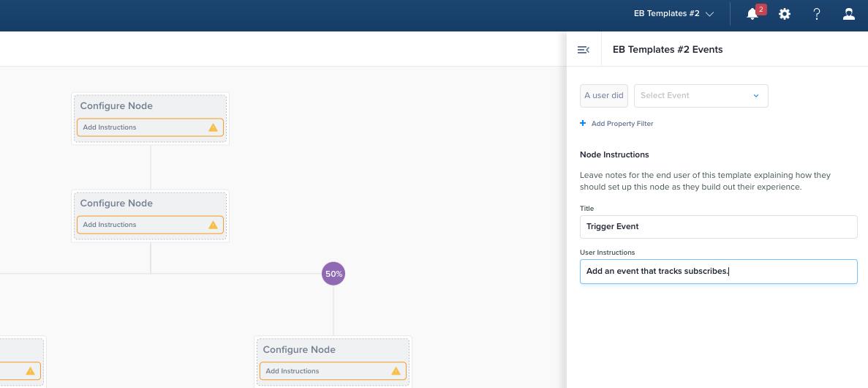Select the purple 50% split marker

click(x=333, y=274)
